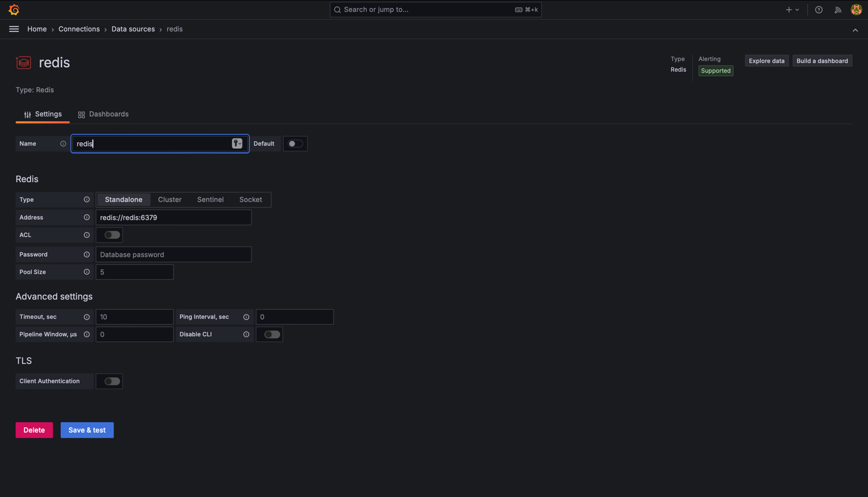Open the news feed RSS icon
868x497 pixels.
838,10
